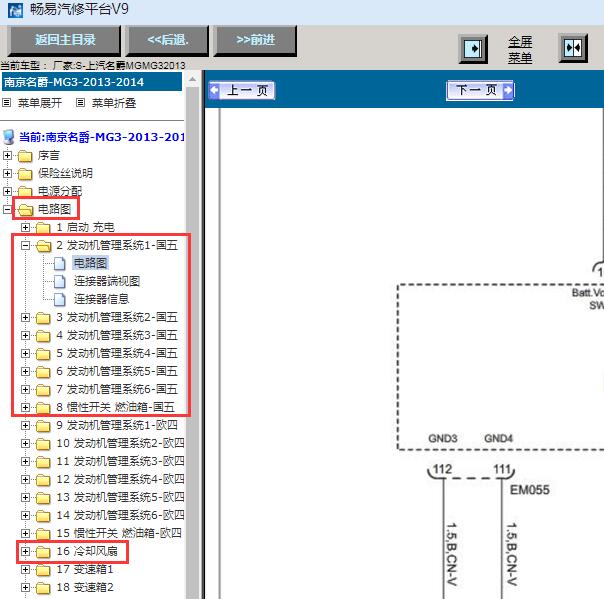Open the 连接器信息 document
Viewport: 604px width, 599px height.
tap(101, 299)
